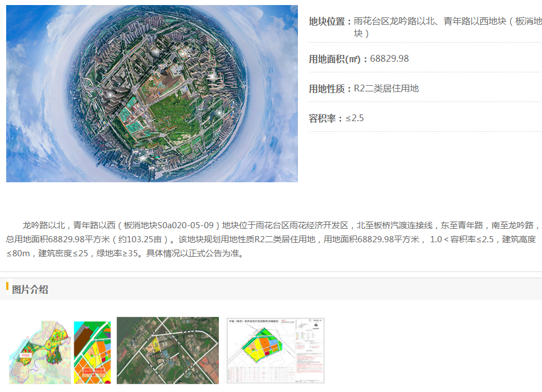Click the 容积率 label
This screenshot has height=392, width=542.
[x=325, y=118]
